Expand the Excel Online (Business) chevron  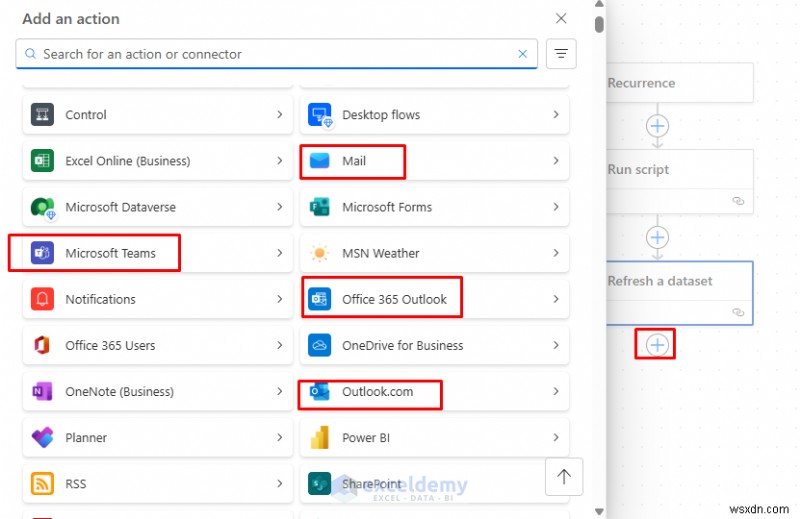(280, 161)
